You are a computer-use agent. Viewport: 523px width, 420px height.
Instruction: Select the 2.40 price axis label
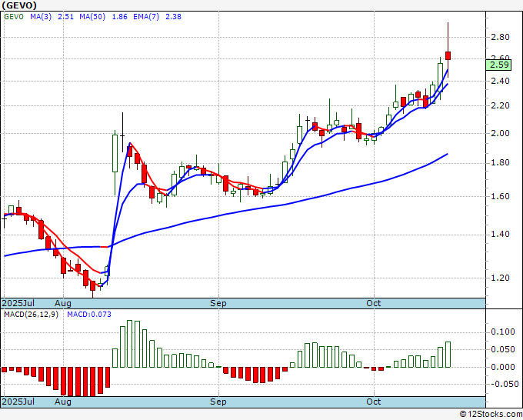(x=500, y=81)
